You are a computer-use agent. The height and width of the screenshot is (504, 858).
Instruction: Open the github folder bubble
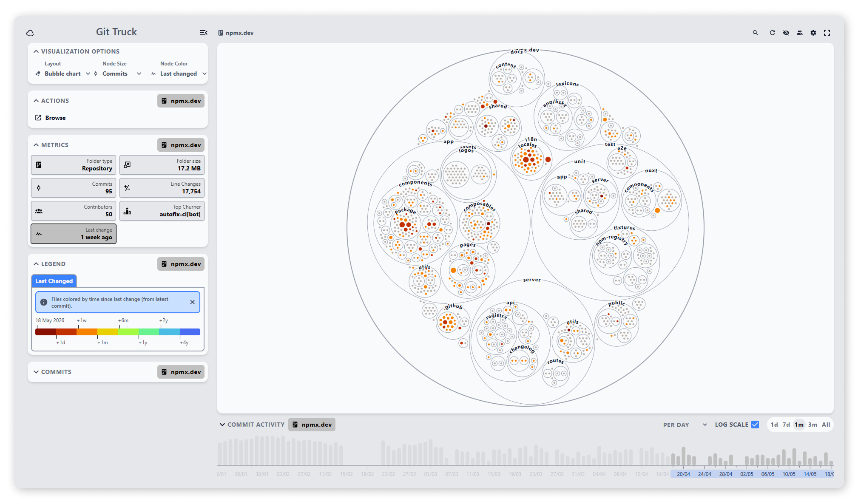[x=453, y=322]
